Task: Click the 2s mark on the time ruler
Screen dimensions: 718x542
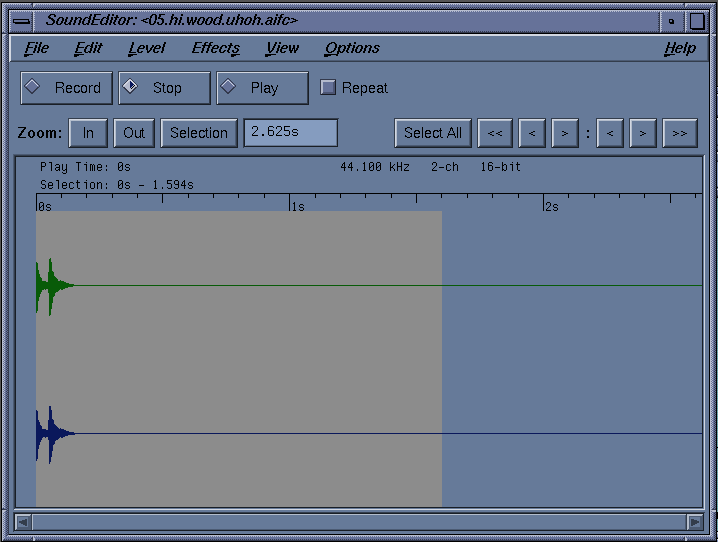Action: 552,207
